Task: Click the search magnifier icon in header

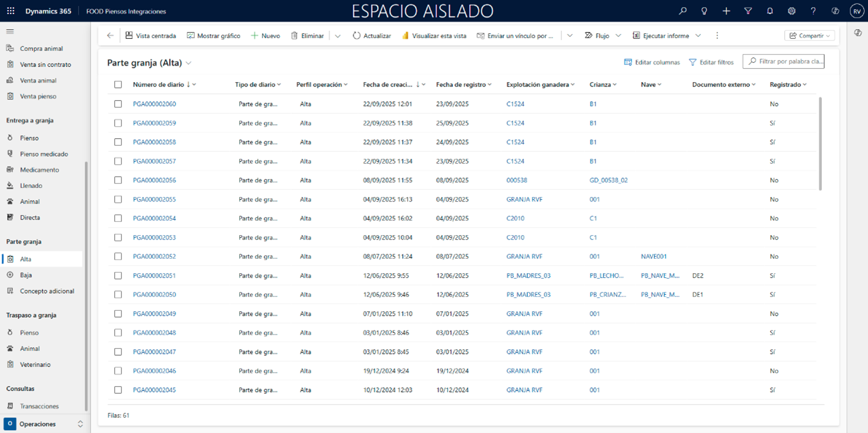Action: point(682,11)
